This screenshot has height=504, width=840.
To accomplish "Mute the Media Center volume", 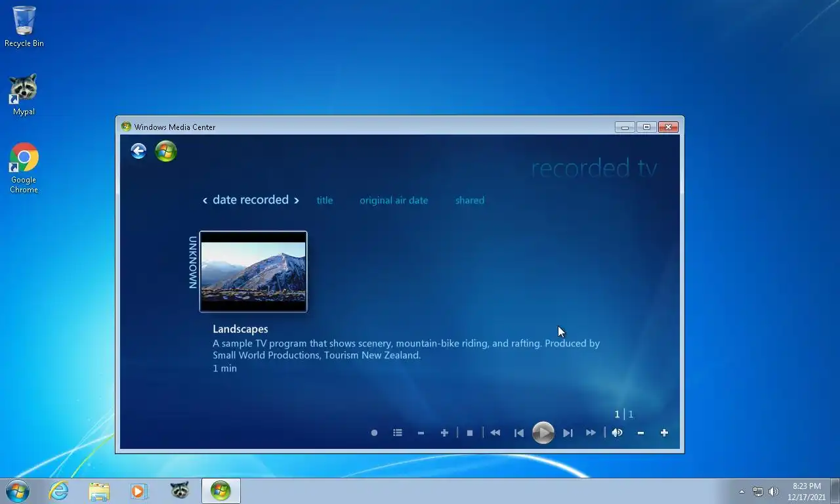I will 617,433.
